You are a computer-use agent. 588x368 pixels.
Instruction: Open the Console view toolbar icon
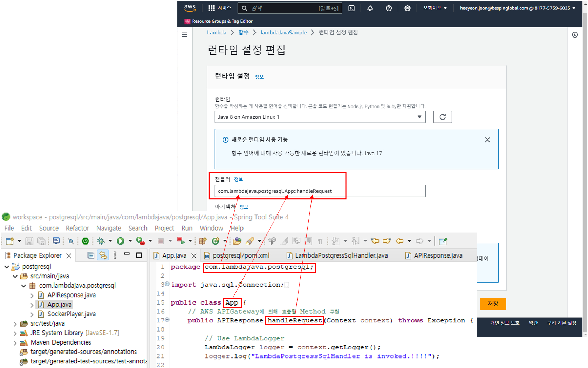[56, 241]
